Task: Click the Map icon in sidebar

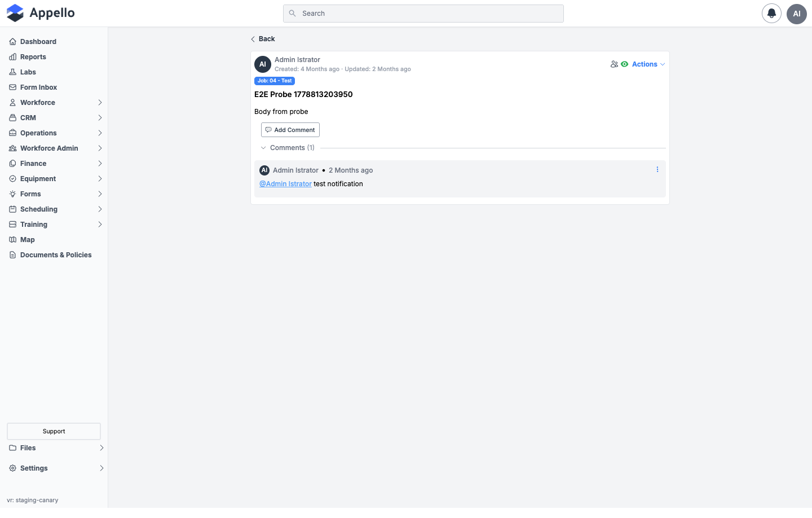Action: (12, 240)
